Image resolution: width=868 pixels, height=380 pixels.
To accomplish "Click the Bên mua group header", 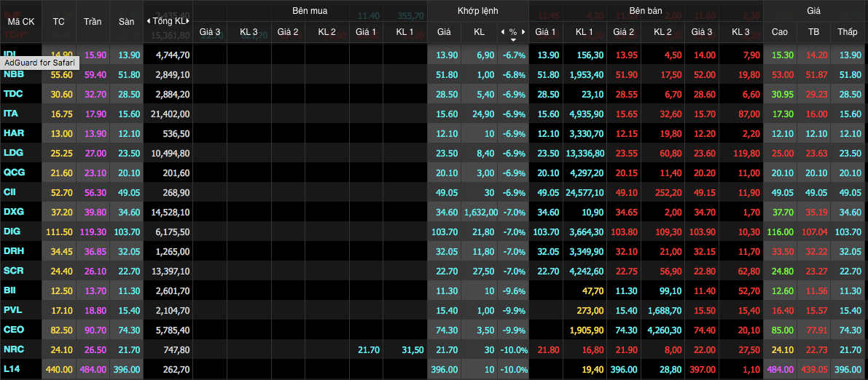I will [310, 12].
